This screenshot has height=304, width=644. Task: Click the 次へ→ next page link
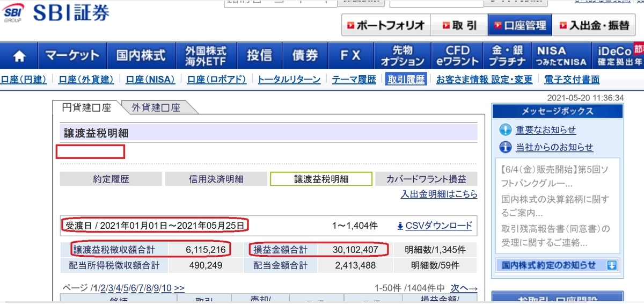coord(464,288)
